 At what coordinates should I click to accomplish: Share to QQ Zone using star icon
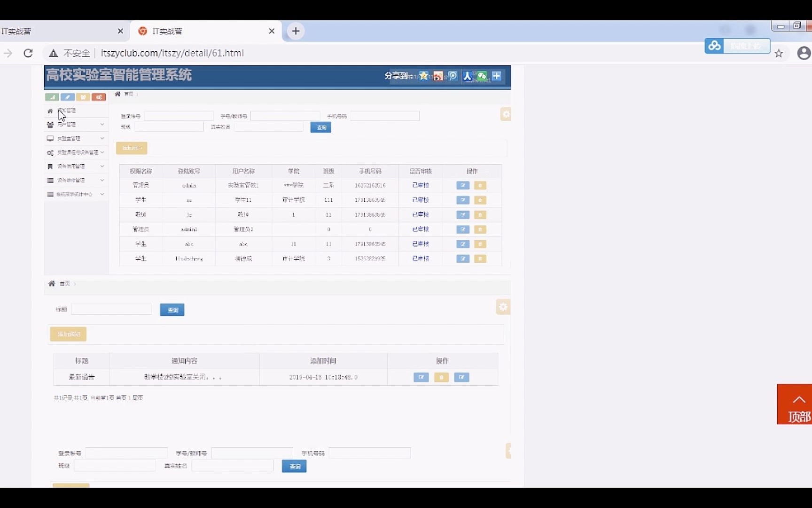(x=423, y=76)
